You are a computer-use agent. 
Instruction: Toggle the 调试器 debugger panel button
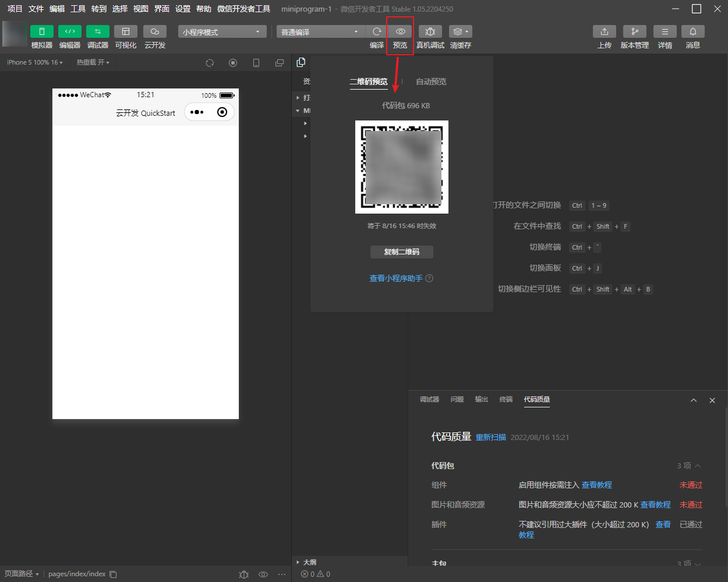click(x=98, y=32)
